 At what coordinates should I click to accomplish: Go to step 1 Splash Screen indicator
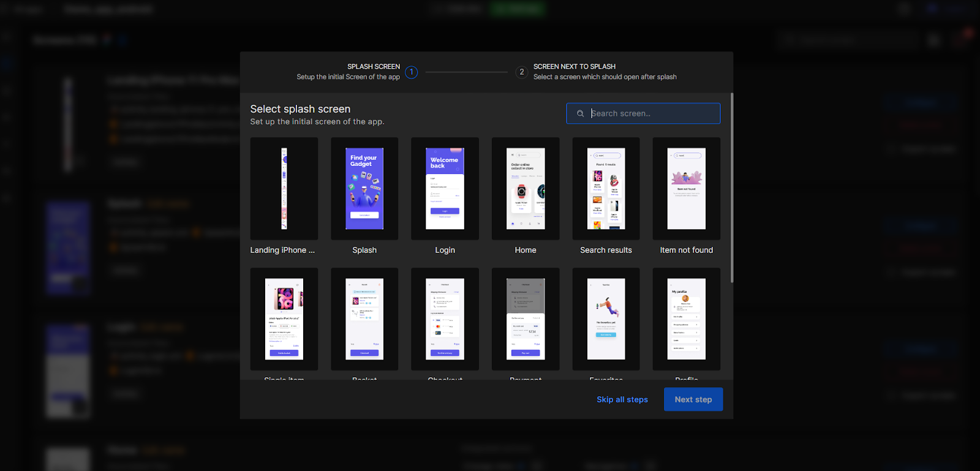tap(412, 72)
